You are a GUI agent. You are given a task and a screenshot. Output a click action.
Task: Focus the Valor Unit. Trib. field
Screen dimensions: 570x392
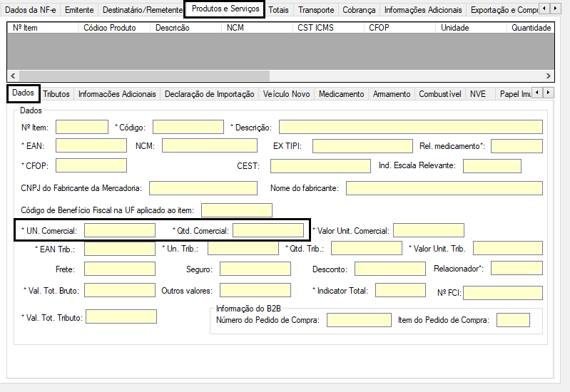tap(508, 248)
